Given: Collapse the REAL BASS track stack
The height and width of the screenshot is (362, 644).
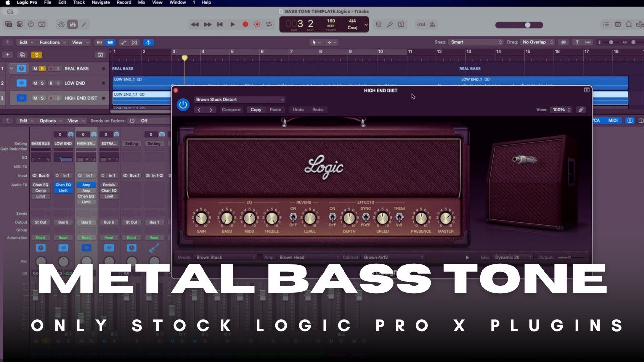Looking at the screenshot, I should point(11,69).
